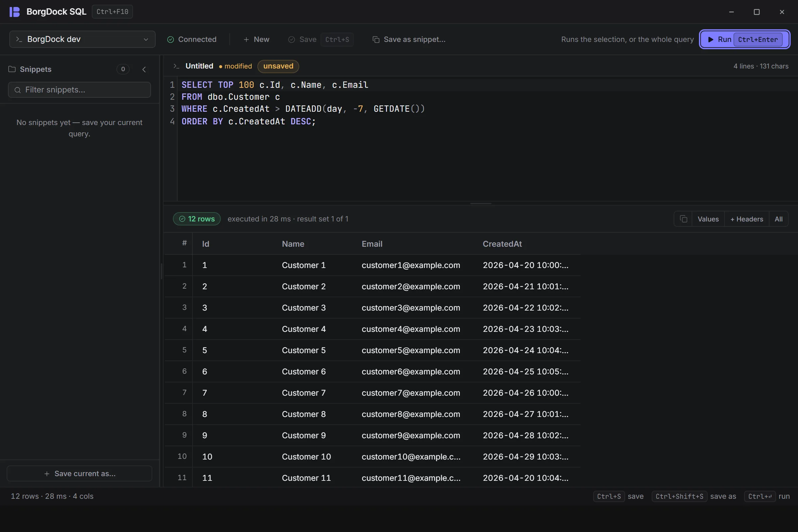Run the query with Run button
The width and height of the screenshot is (798, 532).
tap(745, 39)
